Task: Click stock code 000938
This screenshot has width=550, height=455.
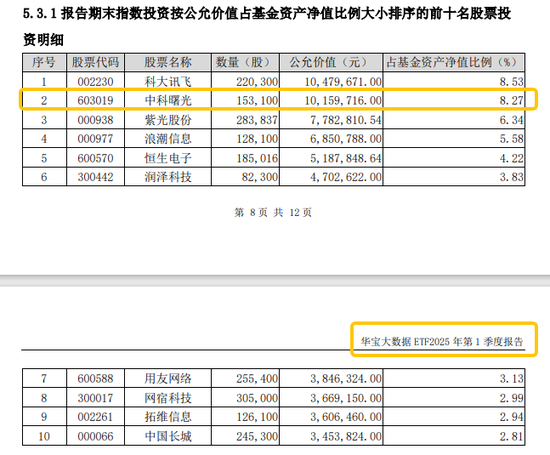Action: (95, 120)
